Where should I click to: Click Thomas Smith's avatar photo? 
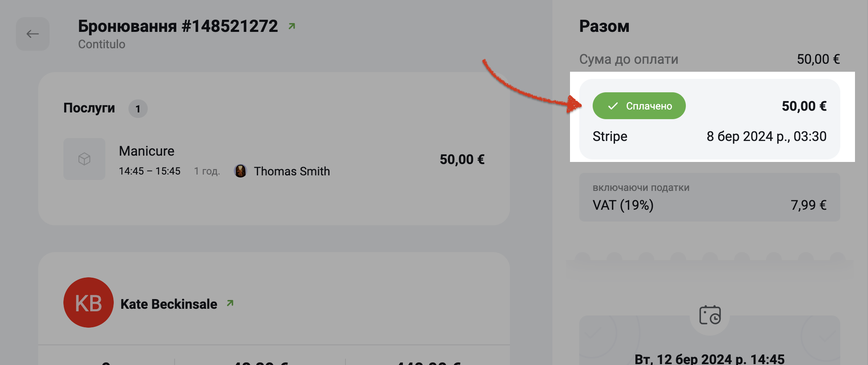(x=241, y=171)
